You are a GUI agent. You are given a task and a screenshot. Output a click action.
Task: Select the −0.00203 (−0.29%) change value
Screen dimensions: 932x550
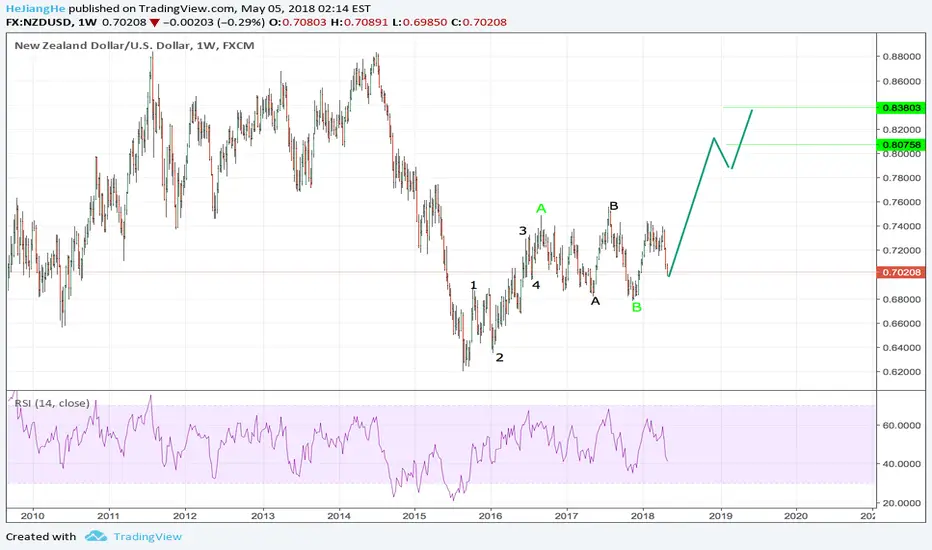(x=213, y=22)
